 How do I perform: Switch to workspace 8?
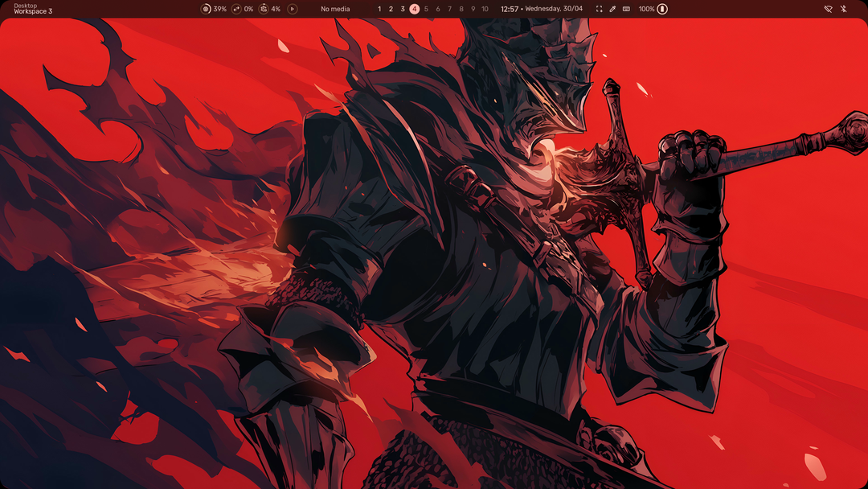(x=461, y=9)
